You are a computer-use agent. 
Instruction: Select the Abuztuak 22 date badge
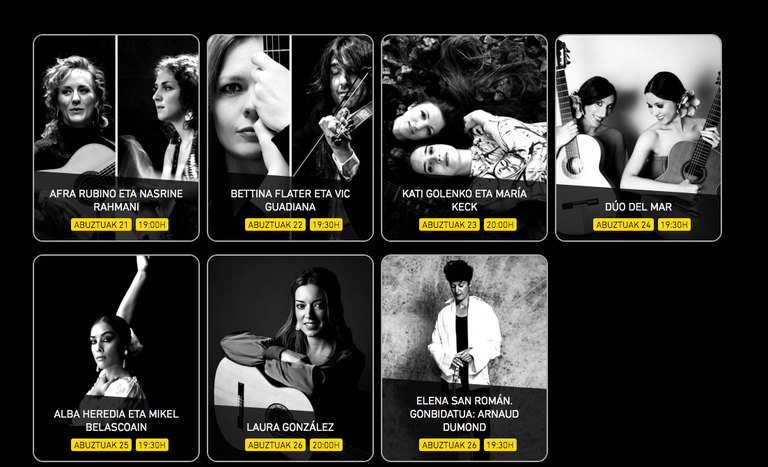275,224
